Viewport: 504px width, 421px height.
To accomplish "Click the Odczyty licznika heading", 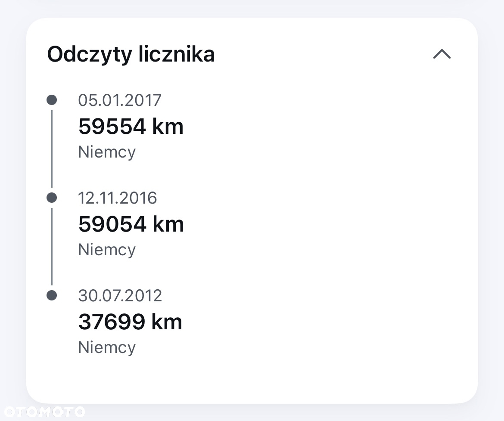I will (131, 54).
